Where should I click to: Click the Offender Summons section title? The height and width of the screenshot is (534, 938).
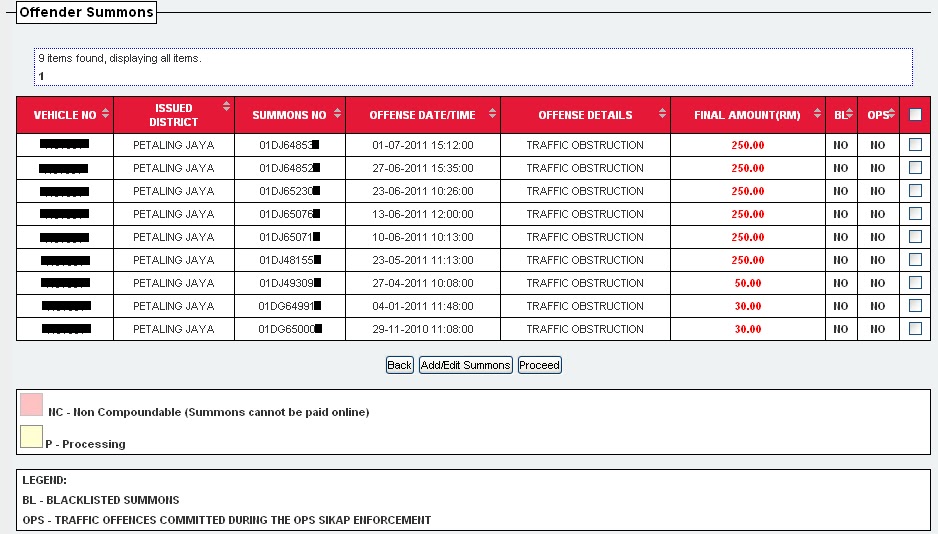[x=86, y=12]
